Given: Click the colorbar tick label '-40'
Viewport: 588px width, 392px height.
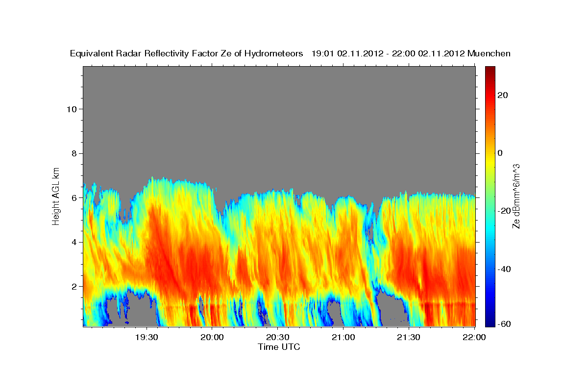Looking at the screenshot, I should pyautogui.click(x=505, y=269).
